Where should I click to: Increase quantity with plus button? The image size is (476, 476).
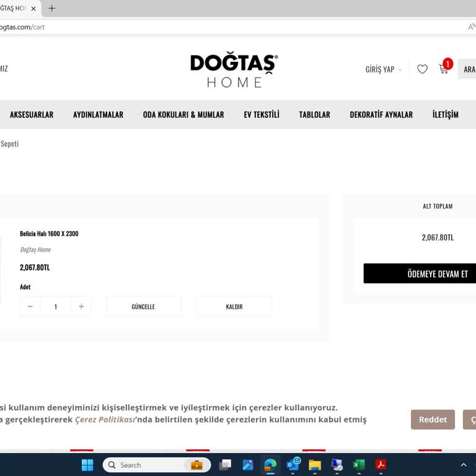[81, 307]
